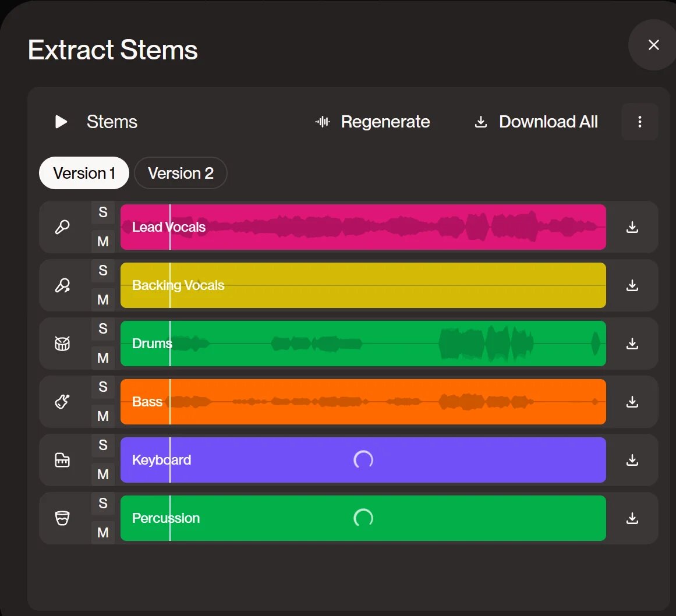Switch to the Version 2 tab
Screen dimensions: 676x616
[180, 173]
